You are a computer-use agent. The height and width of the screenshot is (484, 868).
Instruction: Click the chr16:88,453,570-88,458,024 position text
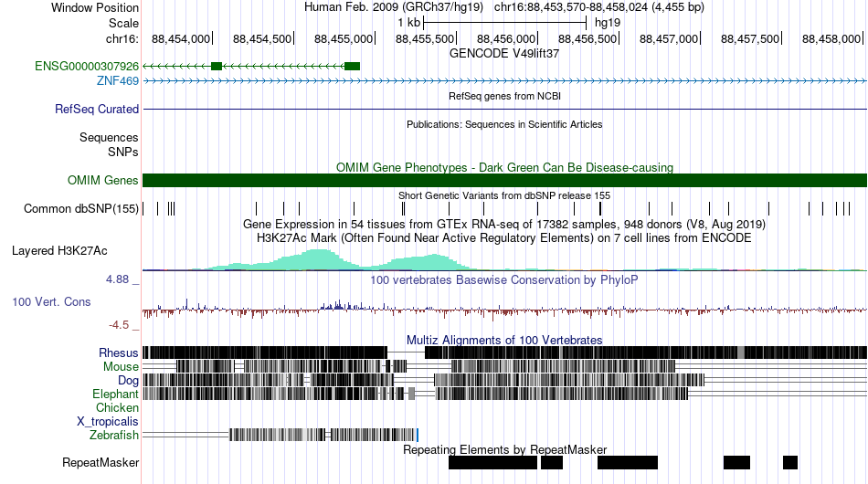point(599,7)
